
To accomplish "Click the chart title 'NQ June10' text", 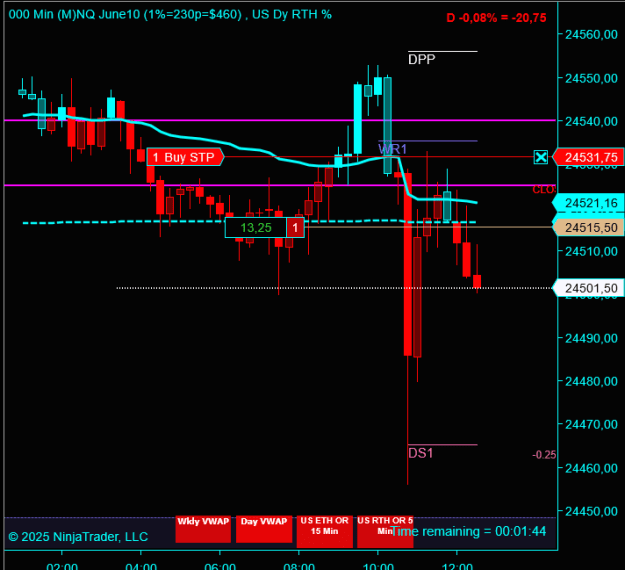I will pyautogui.click(x=108, y=14).
